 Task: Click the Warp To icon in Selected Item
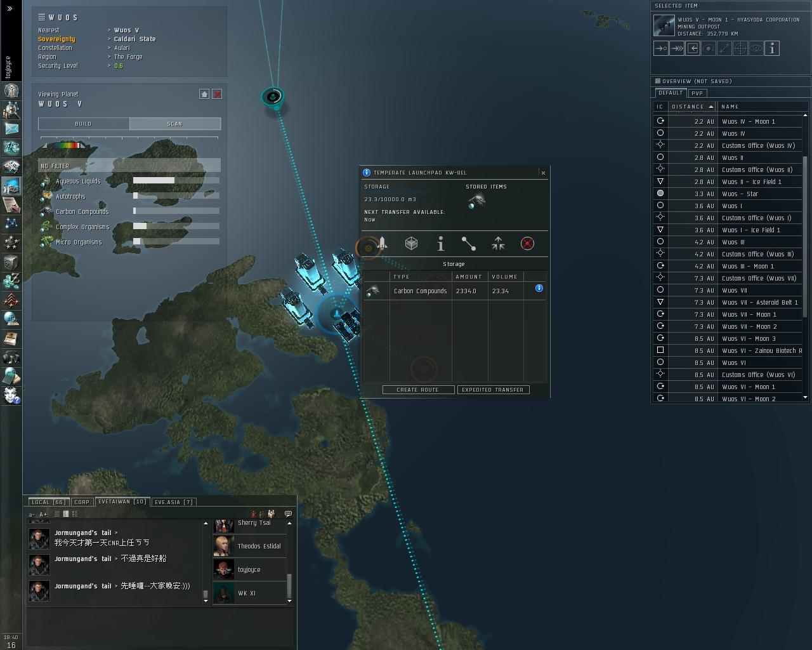pyautogui.click(x=677, y=48)
